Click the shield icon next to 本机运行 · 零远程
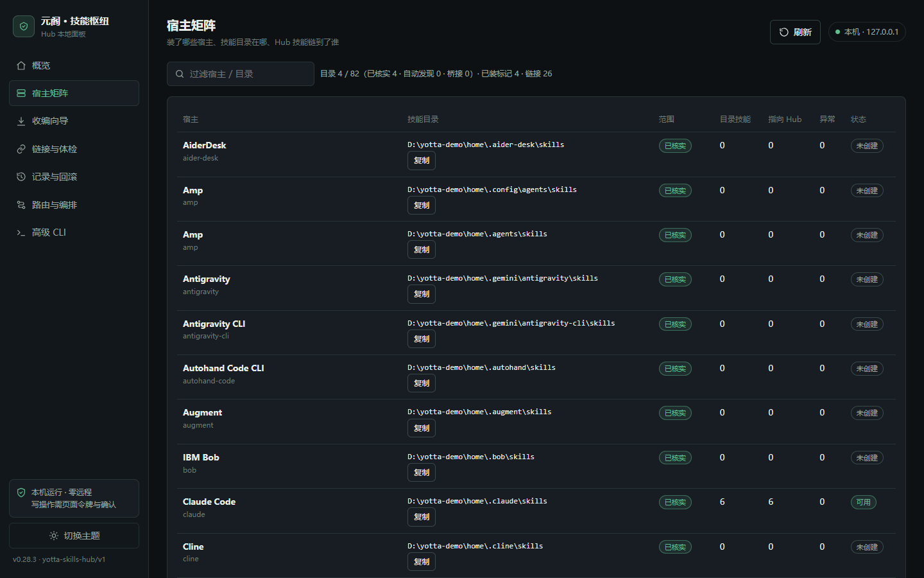The image size is (924, 578). [x=21, y=493]
